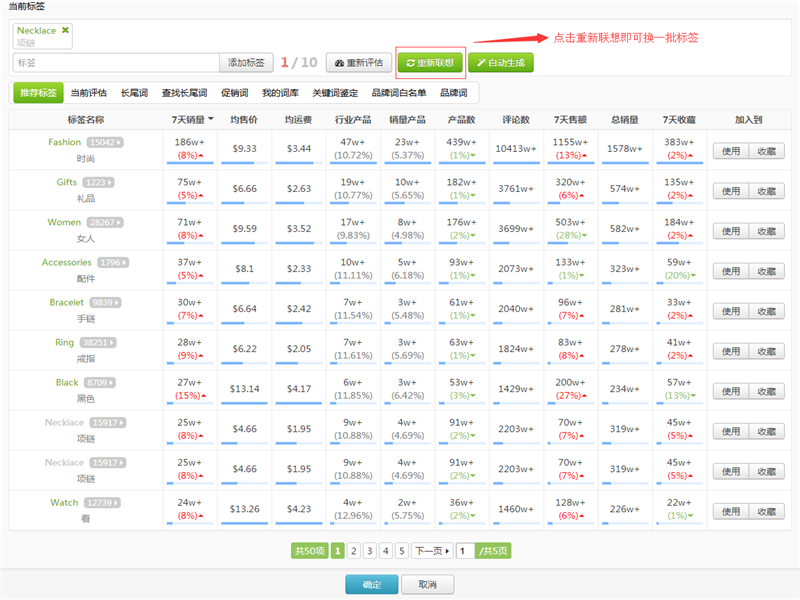Click 使用 in the Accessories row
Viewport: 800px width, 600px height.
731,271
